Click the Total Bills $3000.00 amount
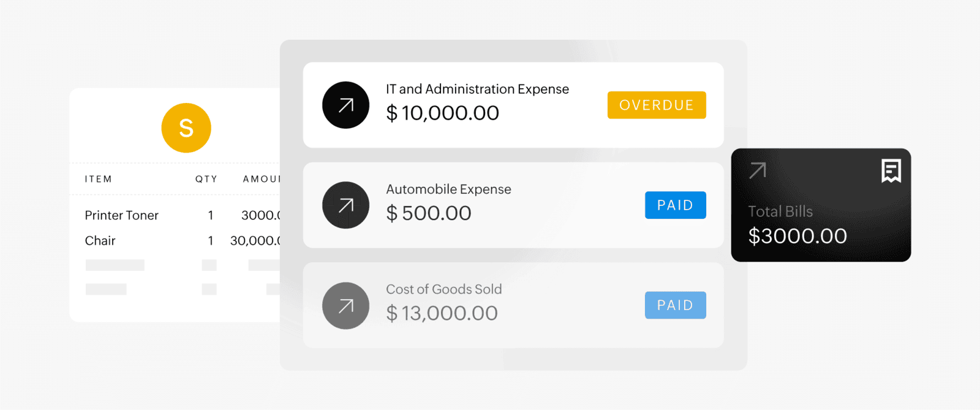The height and width of the screenshot is (410, 980). 797,236
